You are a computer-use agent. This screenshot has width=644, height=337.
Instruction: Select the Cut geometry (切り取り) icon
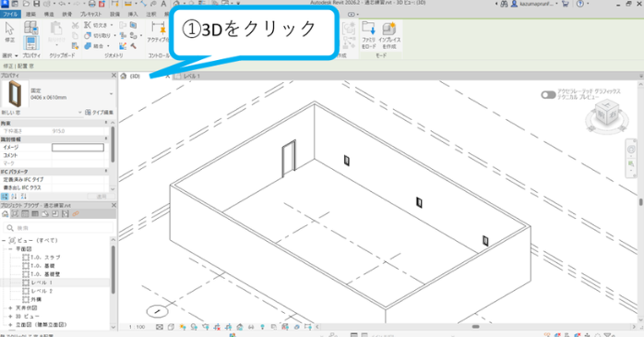click(x=88, y=36)
